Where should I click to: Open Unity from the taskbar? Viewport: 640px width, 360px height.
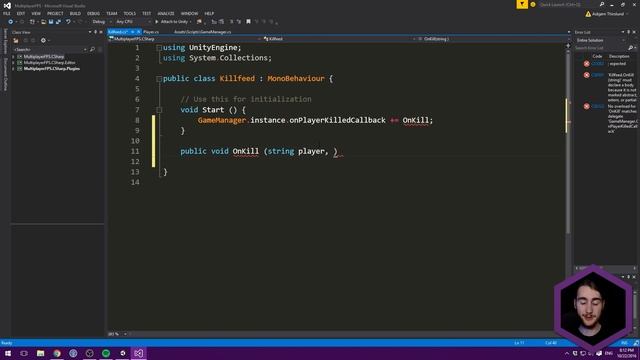pyautogui.click(x=122, y=353)
